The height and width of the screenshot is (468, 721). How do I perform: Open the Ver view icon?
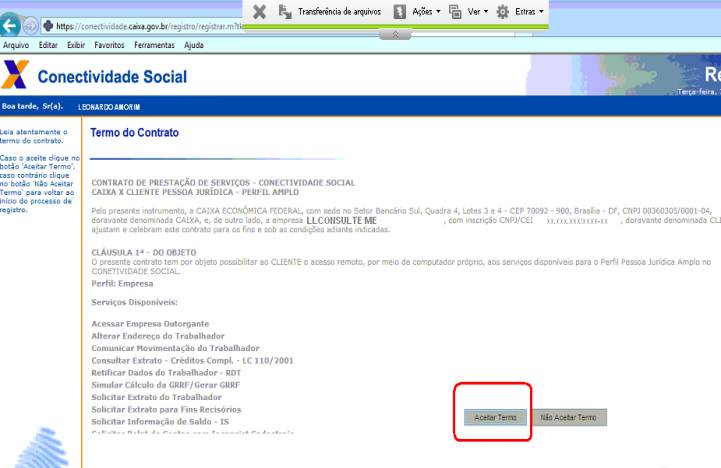tap(455, 11)
